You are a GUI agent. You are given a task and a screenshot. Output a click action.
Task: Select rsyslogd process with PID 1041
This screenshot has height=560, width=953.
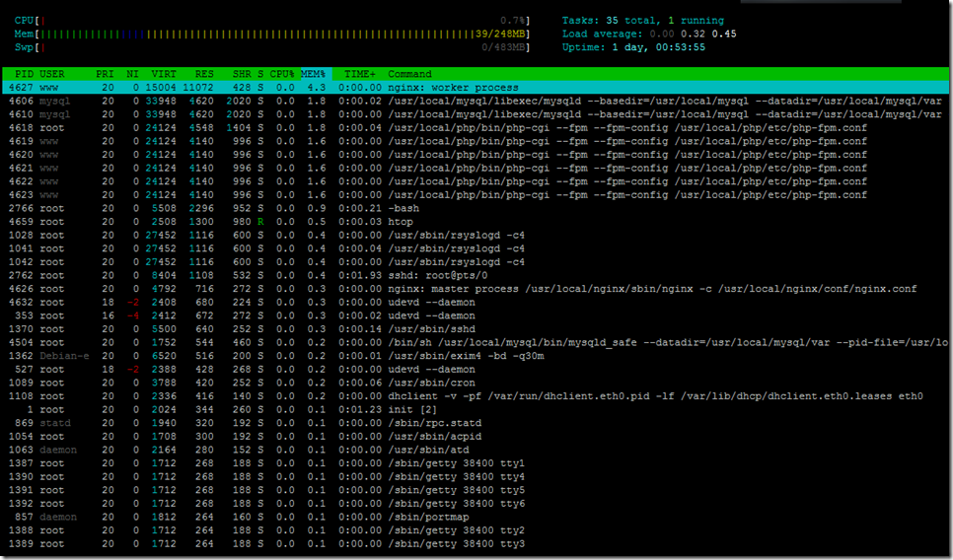click(x=476, y=248)
